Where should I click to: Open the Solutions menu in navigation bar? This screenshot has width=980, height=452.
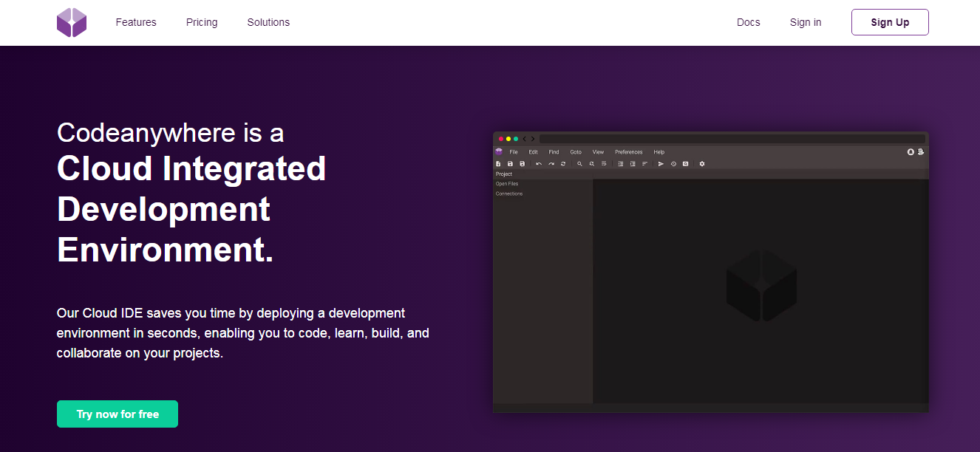pos(268,22)
